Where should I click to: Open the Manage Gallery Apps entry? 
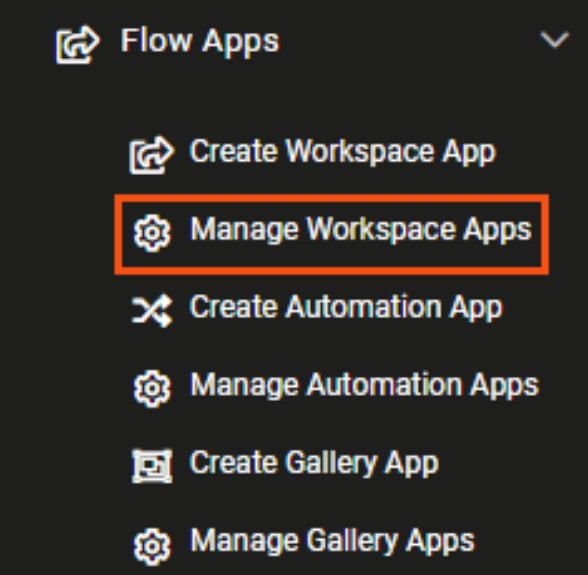[332, 542]
